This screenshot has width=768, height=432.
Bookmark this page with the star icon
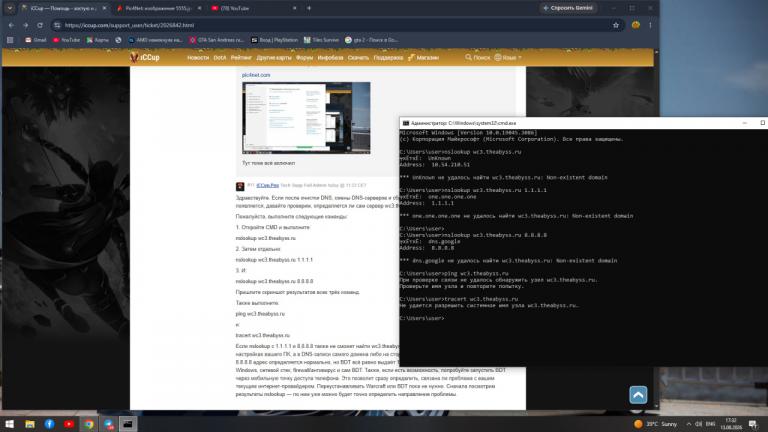(x=616, y=25)
